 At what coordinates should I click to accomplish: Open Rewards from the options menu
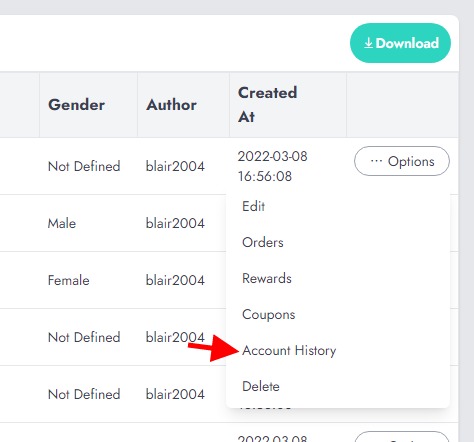click(267, 278)
